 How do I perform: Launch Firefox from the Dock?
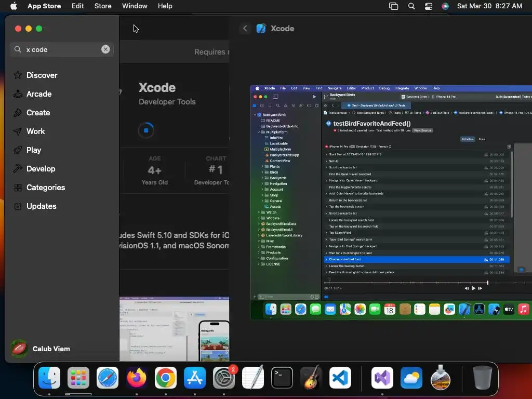[x=137, y=378]
